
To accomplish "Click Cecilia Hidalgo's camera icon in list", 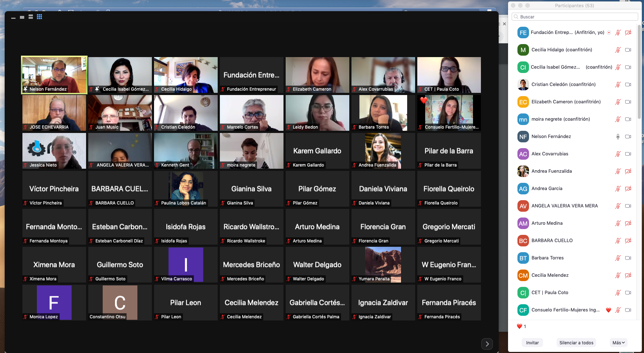I will (628, 50).
